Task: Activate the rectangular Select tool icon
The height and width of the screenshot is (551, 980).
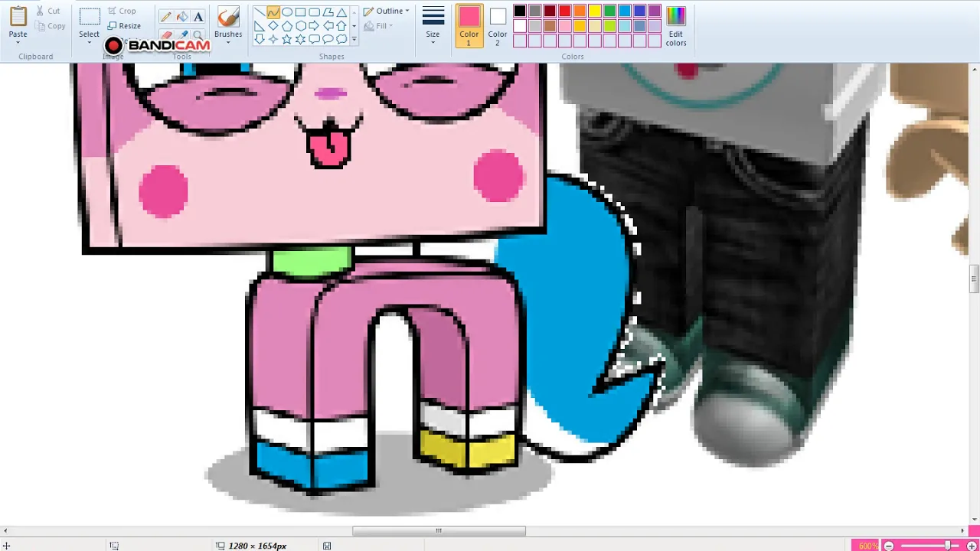Action: click(90, 17)
